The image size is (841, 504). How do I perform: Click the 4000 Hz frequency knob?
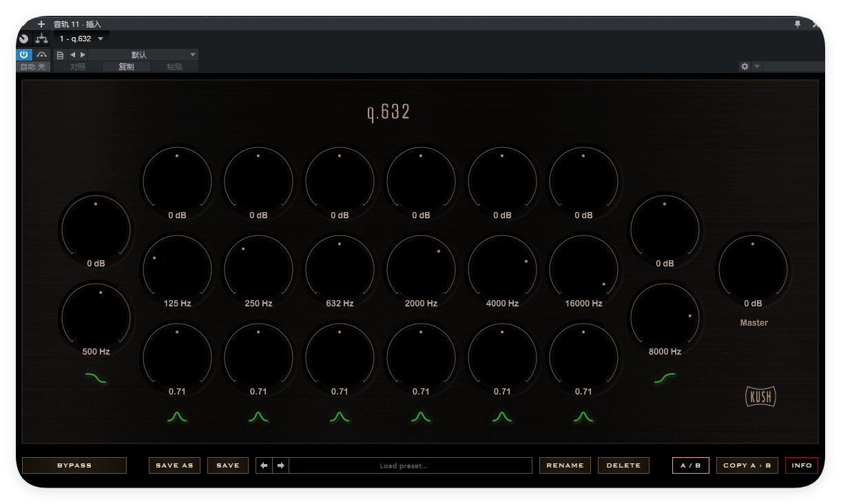click(502, 269)
